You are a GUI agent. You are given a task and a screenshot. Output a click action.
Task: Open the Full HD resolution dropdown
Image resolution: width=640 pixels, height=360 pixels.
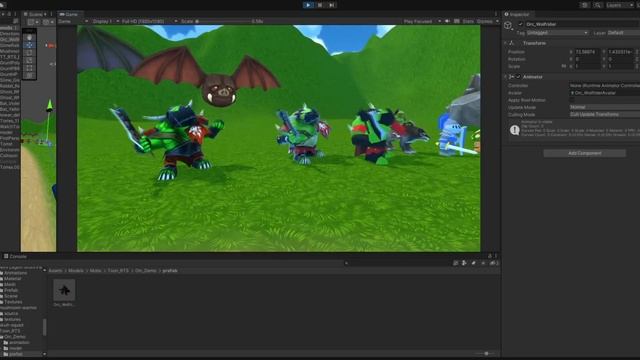(x=149, y=21)
